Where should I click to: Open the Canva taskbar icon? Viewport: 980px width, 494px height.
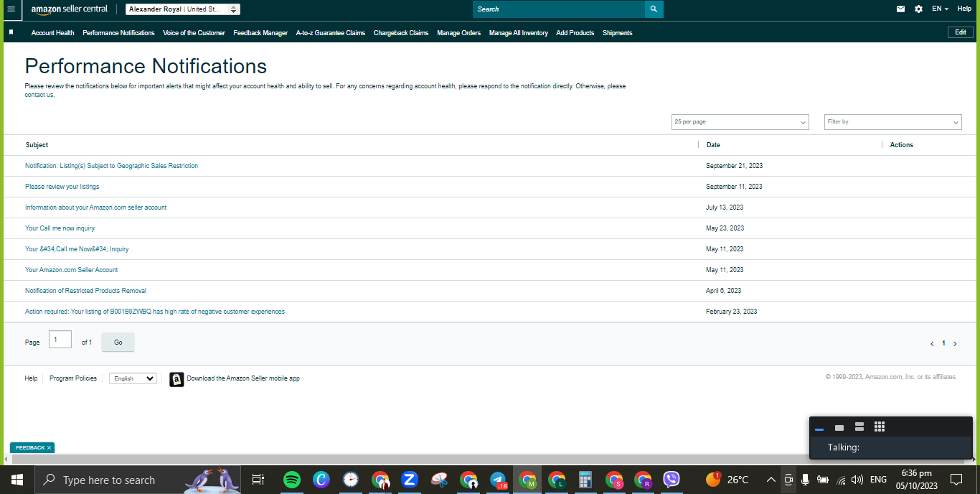[x=321, y=480]
